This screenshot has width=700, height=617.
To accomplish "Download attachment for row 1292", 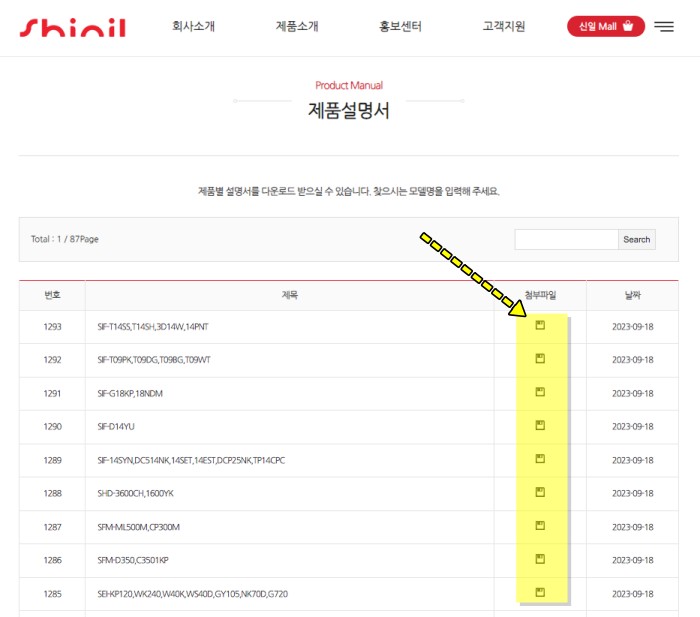I will pos(540,359).
